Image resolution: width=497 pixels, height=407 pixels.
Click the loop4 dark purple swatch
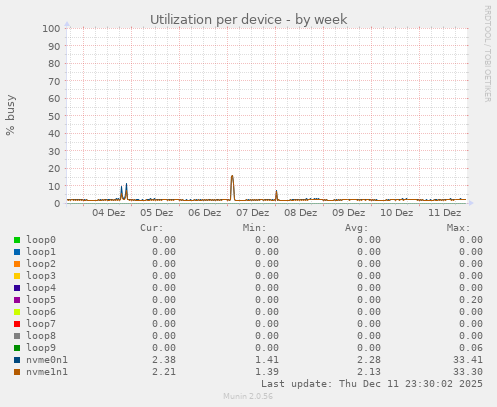click(x=17, y=288)
